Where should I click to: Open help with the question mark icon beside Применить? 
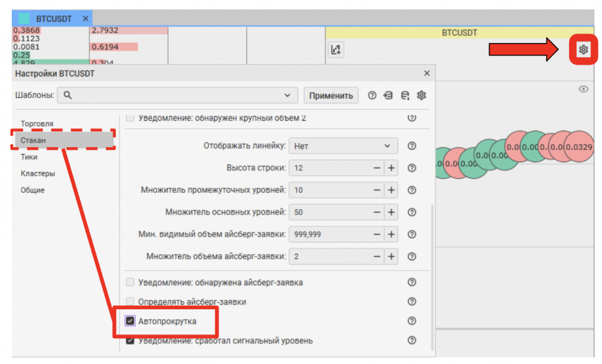(372, 95)
